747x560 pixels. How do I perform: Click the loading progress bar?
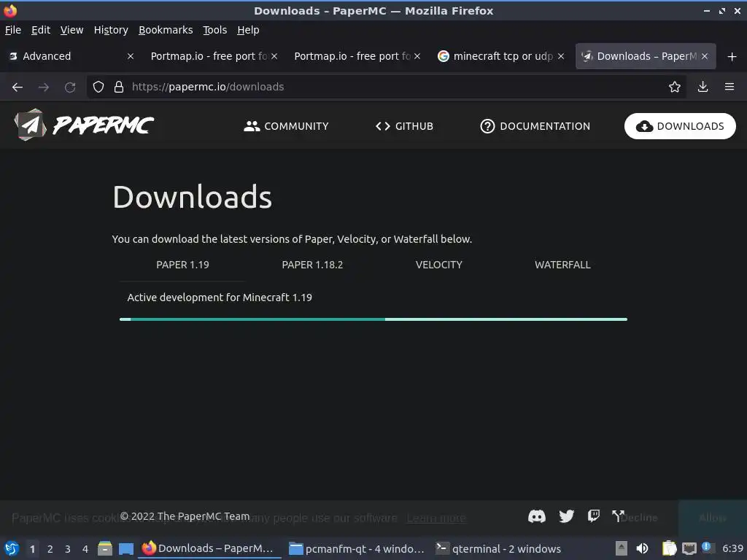tap(373, 319)
